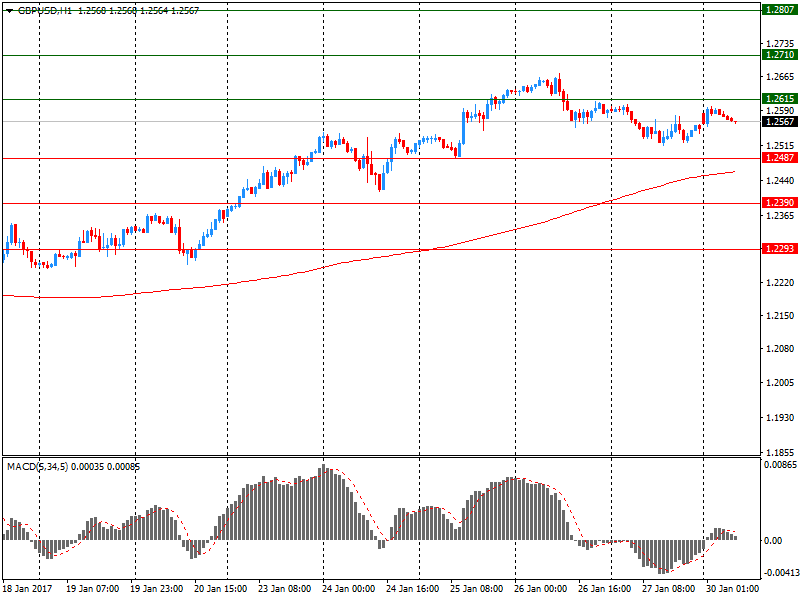Viewport: 800px width, 600px height.
Task: Select the 1.2080 price scale value
Action: pos(780,348)
